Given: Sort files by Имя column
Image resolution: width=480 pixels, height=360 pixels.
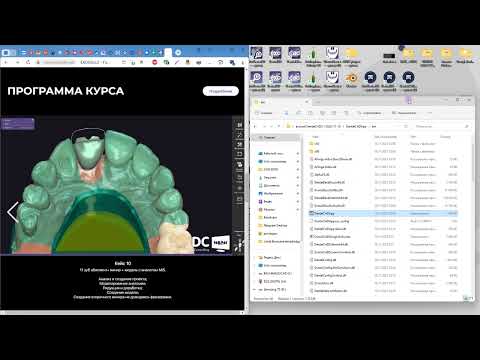Looking at the screenshot, I should coord(315,137).
